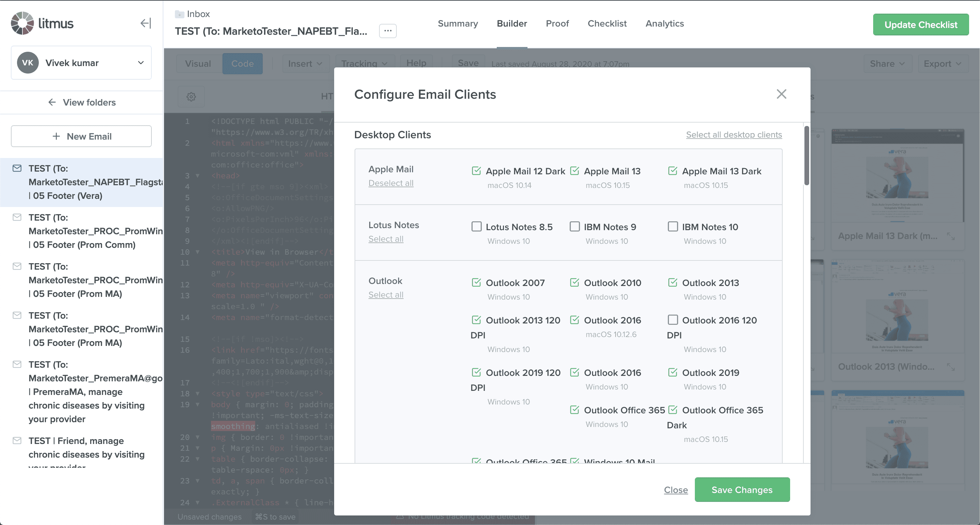The height and width of the screenshot is (525, 980).
Task: Uncheck Apple Mail 13 Dark
Action: point(673,171)
